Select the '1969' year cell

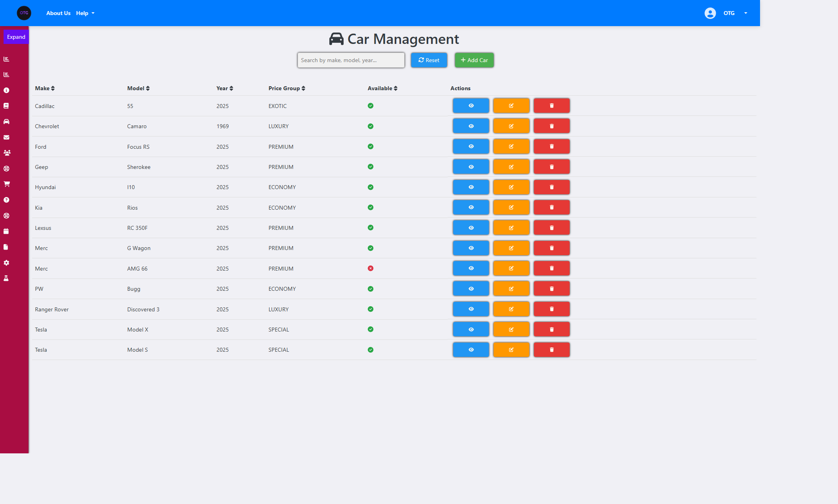222,126
